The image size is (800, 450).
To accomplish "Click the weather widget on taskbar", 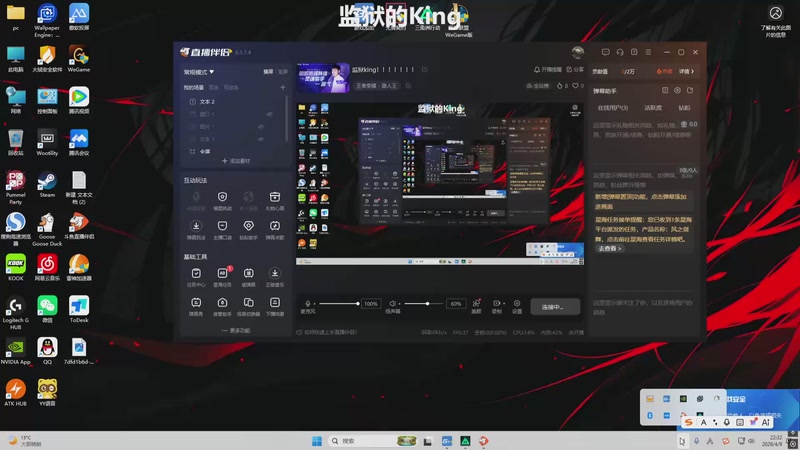I will pyautogui.click(x=26, y=441).
